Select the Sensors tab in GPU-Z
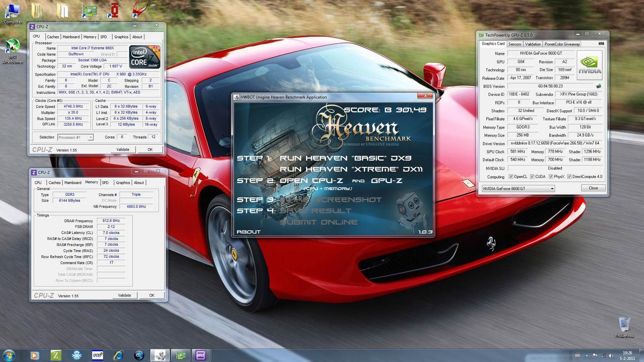This screenshot has width=644, height=362. click(515, 44)
